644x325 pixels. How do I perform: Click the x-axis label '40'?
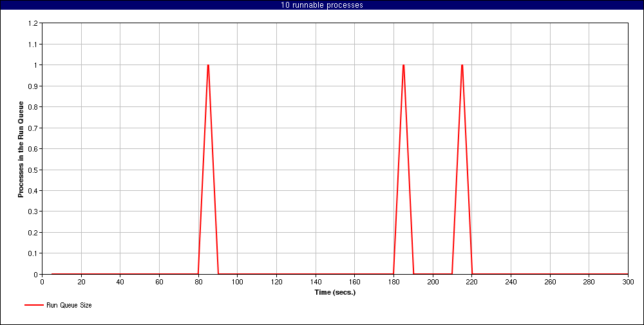pyautogui.click(x=120, y=282)
